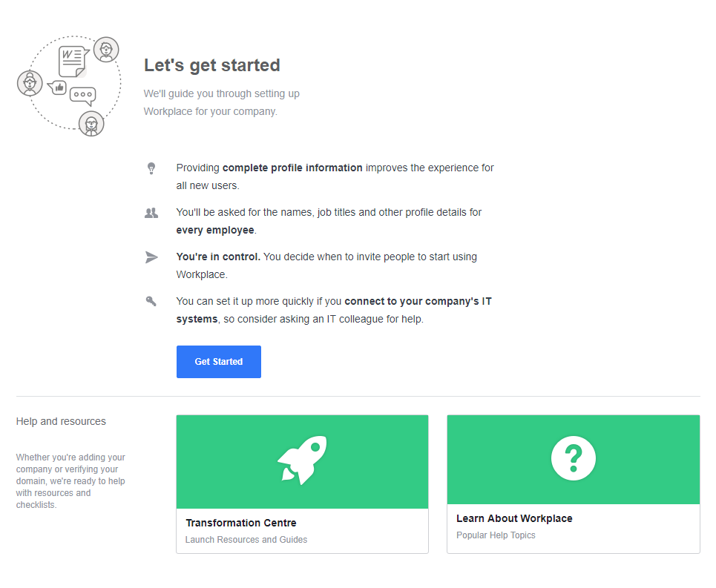
Task: Click the bottom avatar in the illustration
Action: point(91,124)
